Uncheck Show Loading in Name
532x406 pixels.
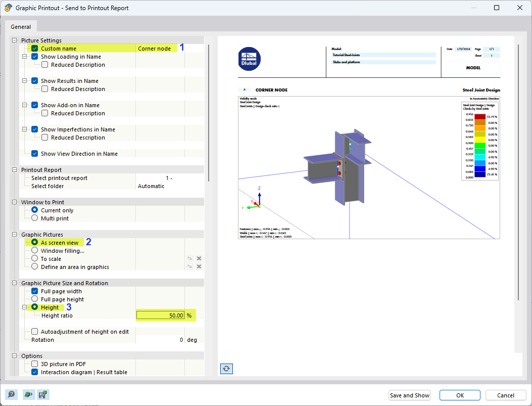(x=34, y=57)
